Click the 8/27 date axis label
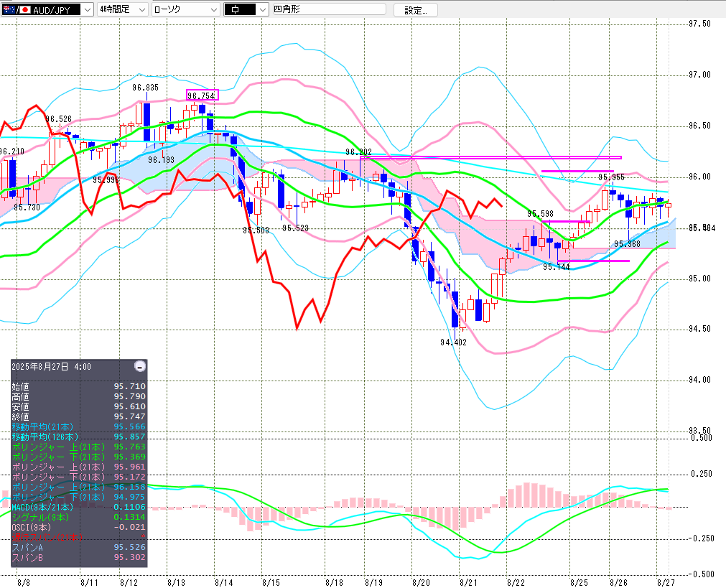The image size is (726, 588). tap(666, 582)
